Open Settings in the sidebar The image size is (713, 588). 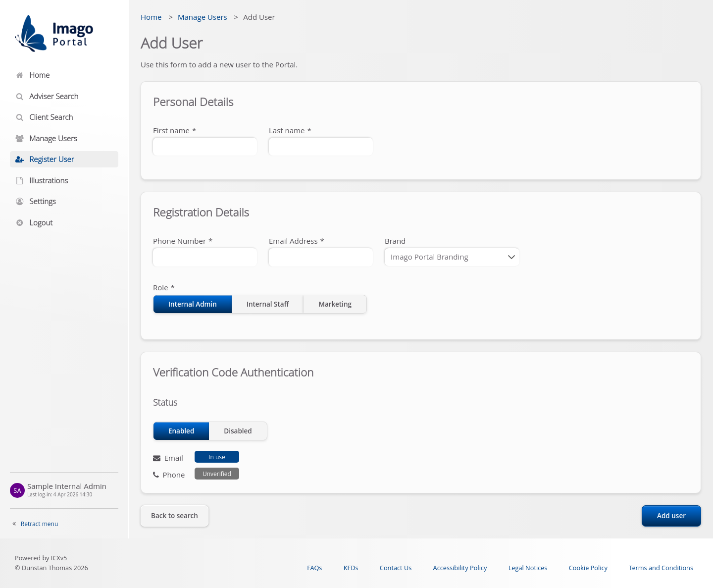(x=64, y=202)
